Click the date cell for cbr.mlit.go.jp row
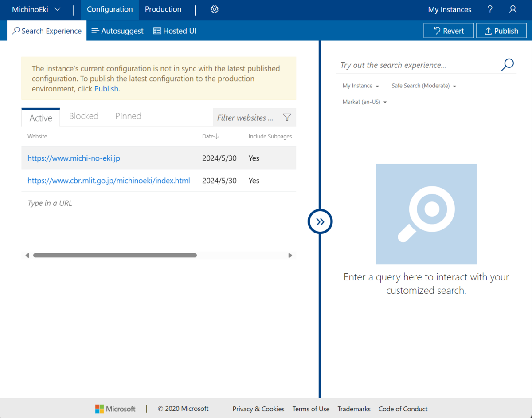The width and height of the screenshot is (532, 418). [219, 181]
